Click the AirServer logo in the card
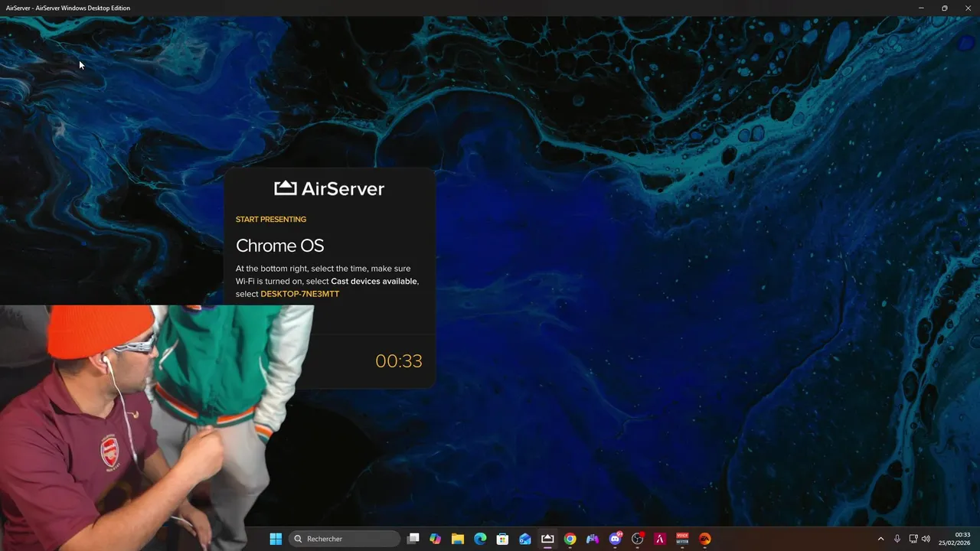The width and height of the screenshot is (980, 551). click(x=329, y=188)
